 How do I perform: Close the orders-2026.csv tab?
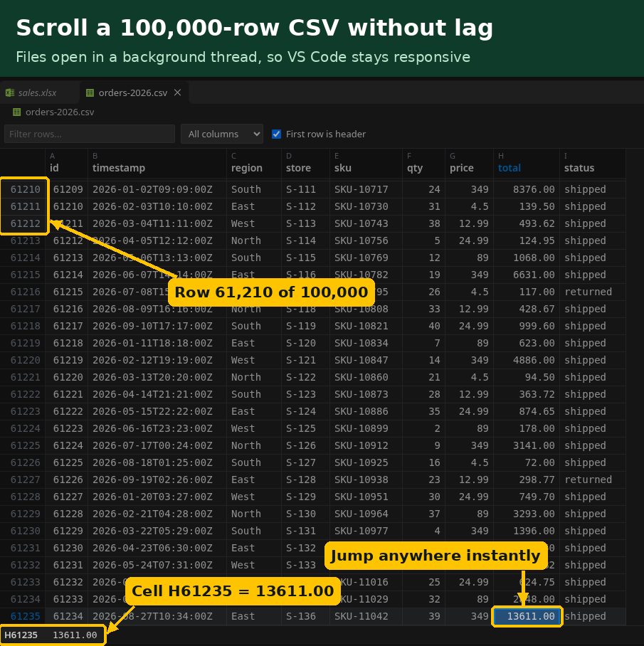pos(178,92)
